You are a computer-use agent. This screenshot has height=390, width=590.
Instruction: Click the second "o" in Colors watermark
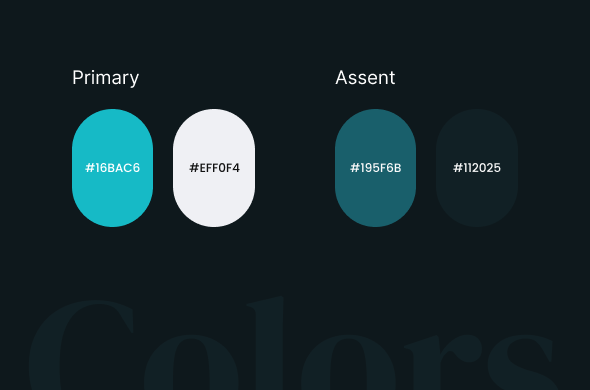pyautogui.click(x=348, y=363)
